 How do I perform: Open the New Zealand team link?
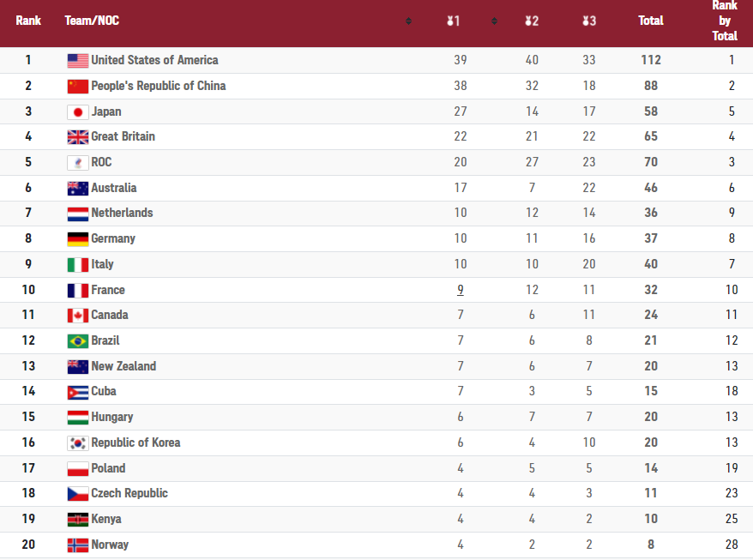(x=123, y=366)
